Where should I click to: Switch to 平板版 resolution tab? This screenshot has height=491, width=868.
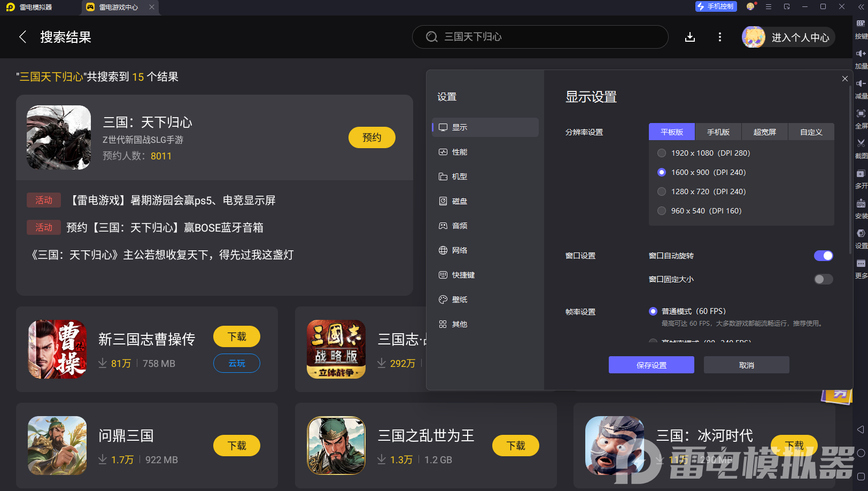coord(672,132)
